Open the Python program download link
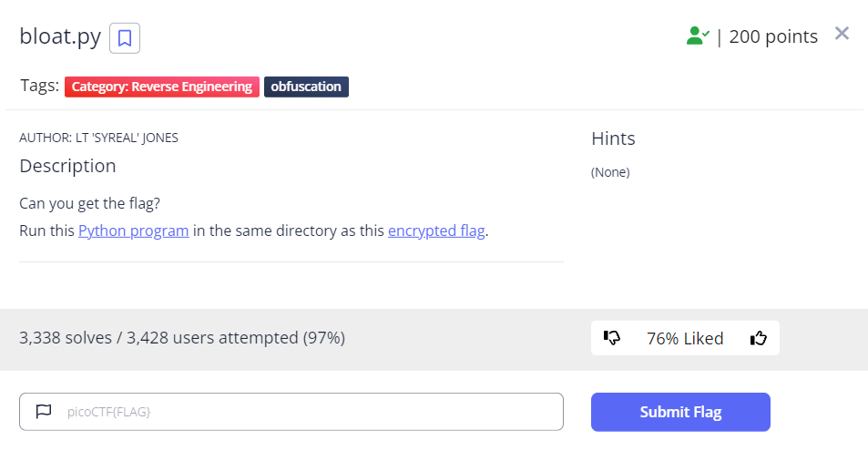The image size is (868, 451). click(133, 231)
